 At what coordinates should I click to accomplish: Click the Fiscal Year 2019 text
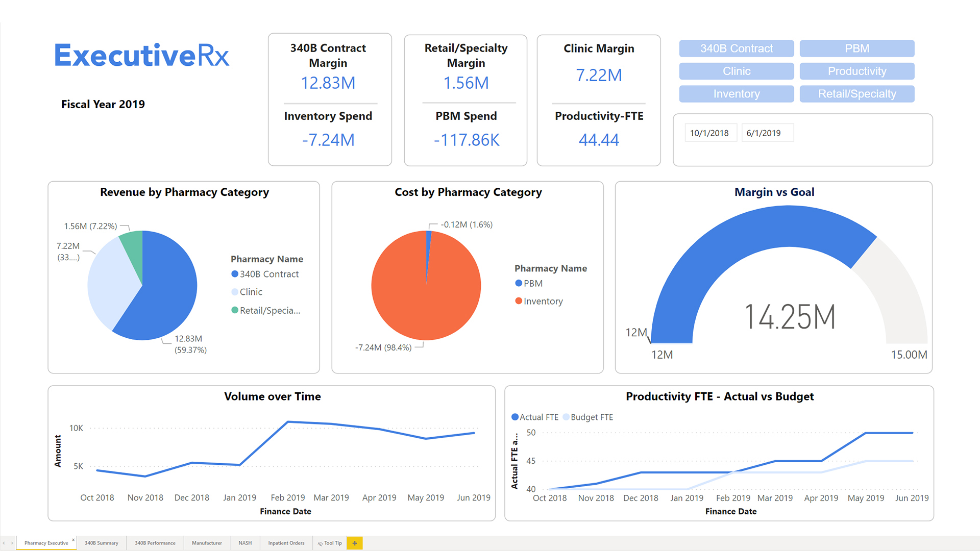103,104
